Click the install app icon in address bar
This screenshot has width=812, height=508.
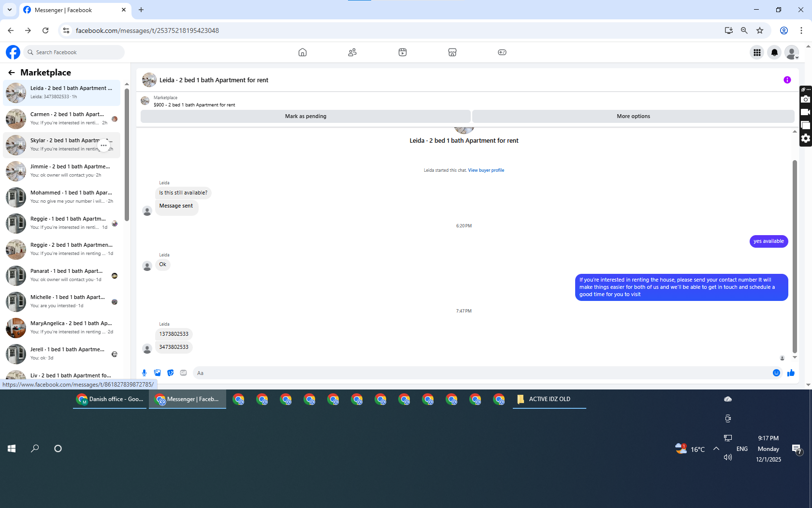pos(729,30)
